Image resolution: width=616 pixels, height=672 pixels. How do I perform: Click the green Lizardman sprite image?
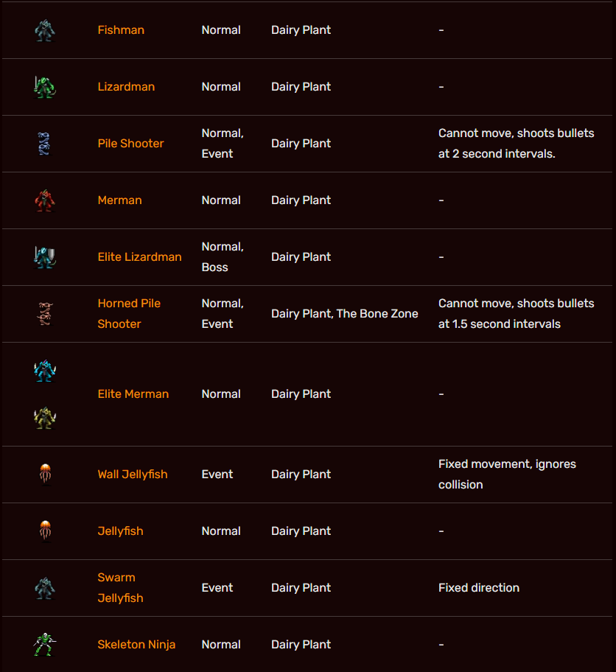(44, 87)
